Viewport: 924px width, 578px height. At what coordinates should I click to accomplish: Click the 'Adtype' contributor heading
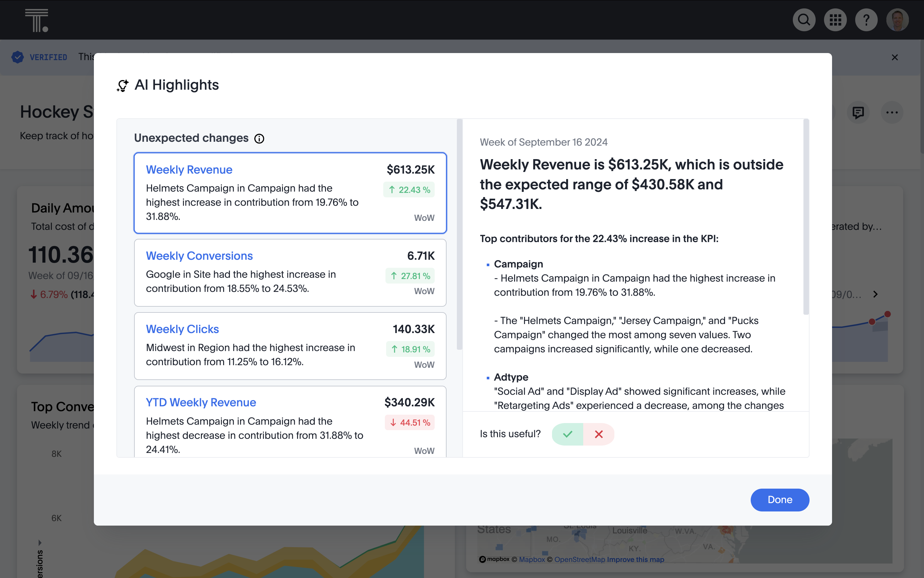click(511, 377)
